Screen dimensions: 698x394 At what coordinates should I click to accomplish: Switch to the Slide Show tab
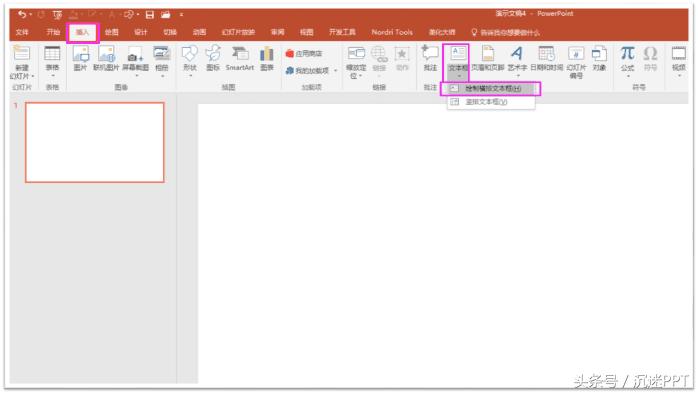[x=238, y=32]
